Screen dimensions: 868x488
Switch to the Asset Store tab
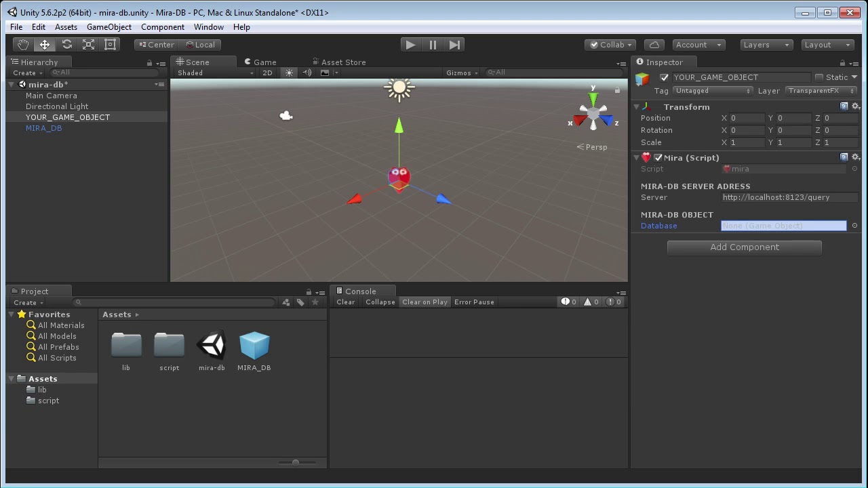click(339, 62)
